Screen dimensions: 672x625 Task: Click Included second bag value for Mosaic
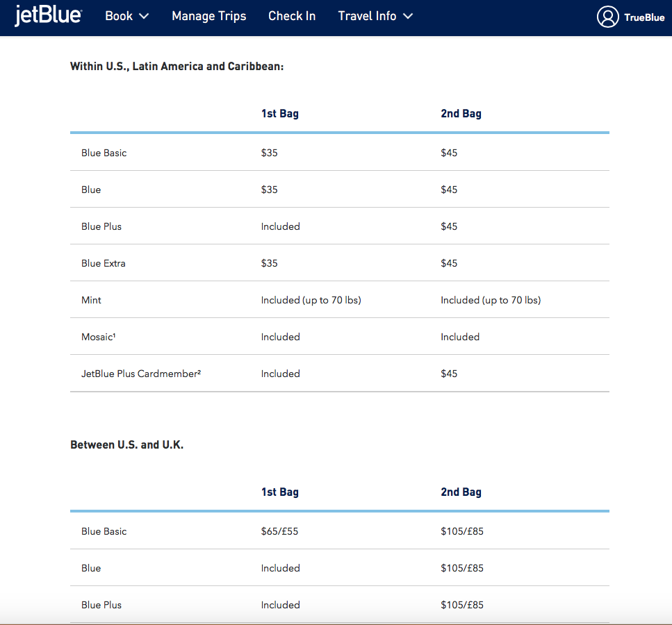460,337
